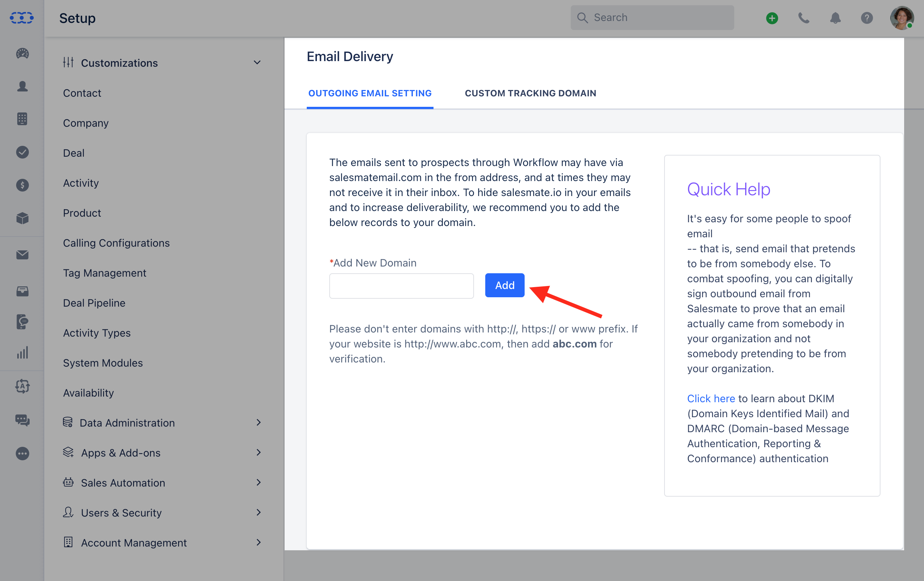Open the Email envelope icon in sidebar
924x581 pixels.
pos(22,255)
